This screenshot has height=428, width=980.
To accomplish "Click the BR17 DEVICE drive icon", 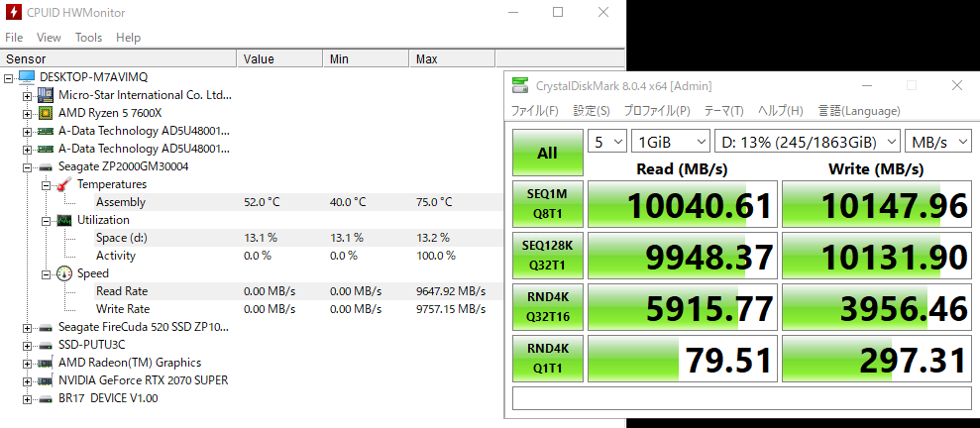I will 45,398.
